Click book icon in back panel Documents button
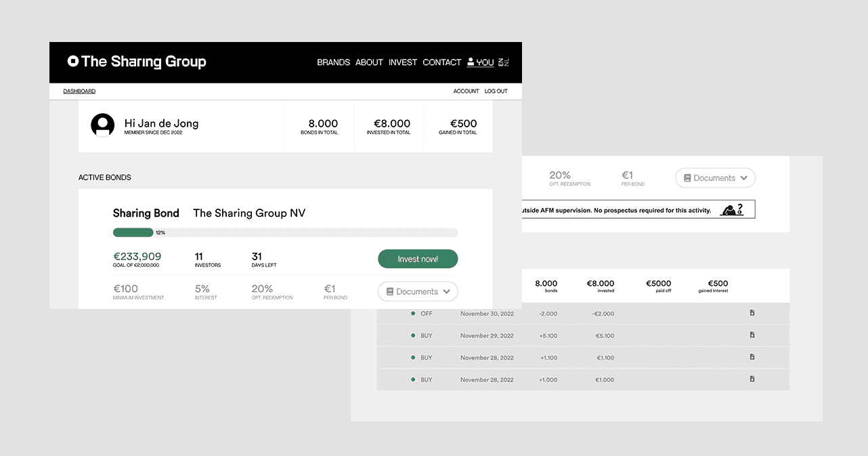The image size is (868, 456). point(687,178)
